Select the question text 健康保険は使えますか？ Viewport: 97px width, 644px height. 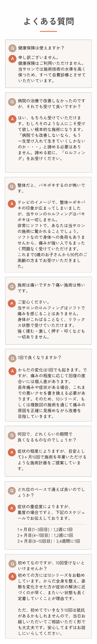[41, 48]
